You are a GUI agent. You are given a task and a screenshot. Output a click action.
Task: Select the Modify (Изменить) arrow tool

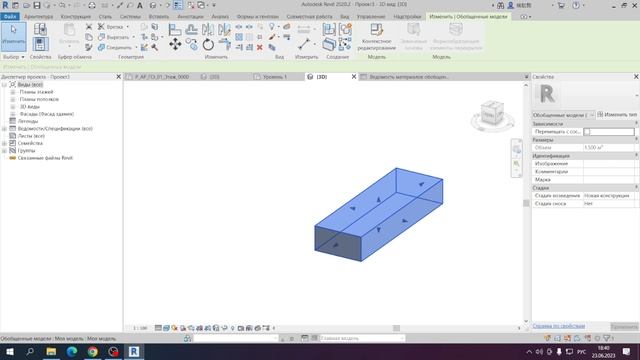pyautogui.click(x=13, y=36)
